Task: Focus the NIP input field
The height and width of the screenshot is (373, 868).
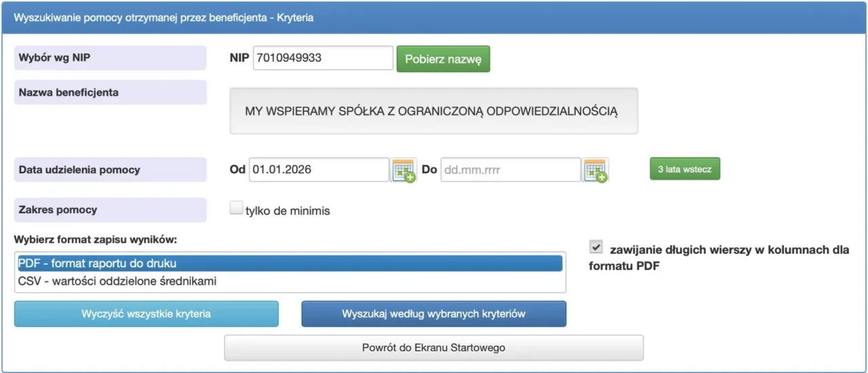Action: (x=323, y=58)
